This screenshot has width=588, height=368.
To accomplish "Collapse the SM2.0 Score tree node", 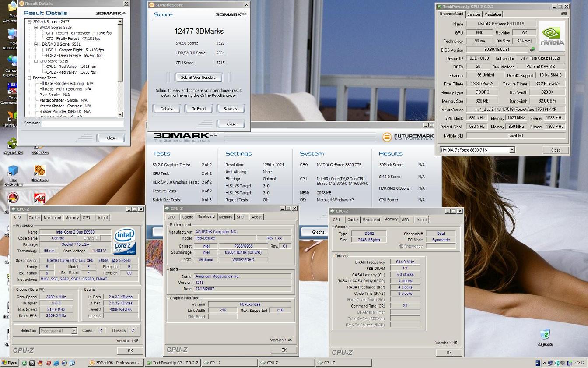I will [36, 28].
